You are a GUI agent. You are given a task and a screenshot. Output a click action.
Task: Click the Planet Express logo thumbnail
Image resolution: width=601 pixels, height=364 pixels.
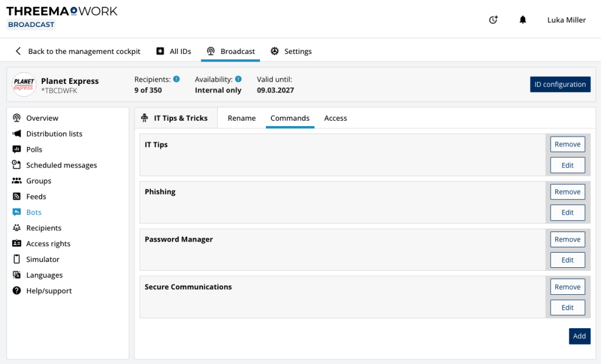click(23, 84)
